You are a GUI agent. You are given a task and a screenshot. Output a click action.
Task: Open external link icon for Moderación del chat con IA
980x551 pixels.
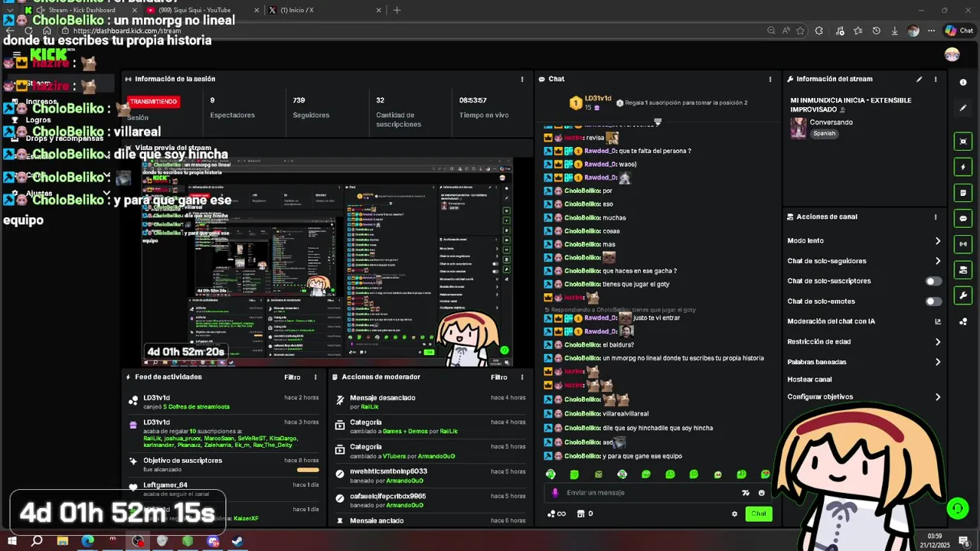(938, 321)
